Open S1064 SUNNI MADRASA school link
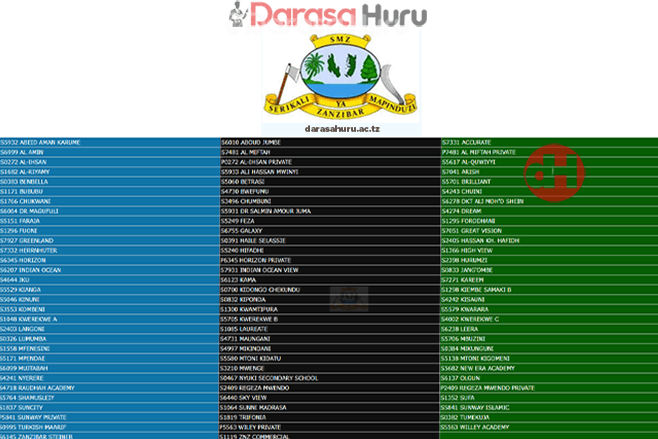This screenshot has width=658, height=439. coord(254,408)
